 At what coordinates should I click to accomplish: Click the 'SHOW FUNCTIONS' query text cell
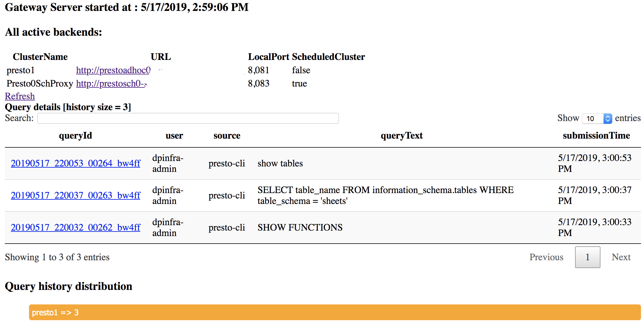click(300, 228)
